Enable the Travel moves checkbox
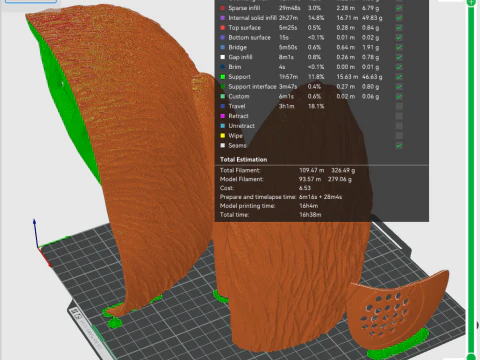 399,106
